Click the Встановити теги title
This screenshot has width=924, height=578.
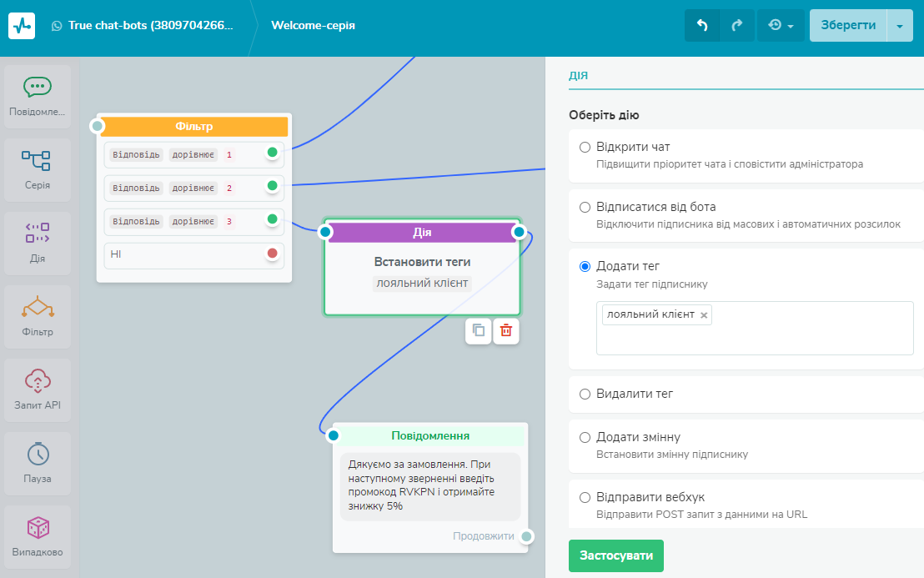422,262
